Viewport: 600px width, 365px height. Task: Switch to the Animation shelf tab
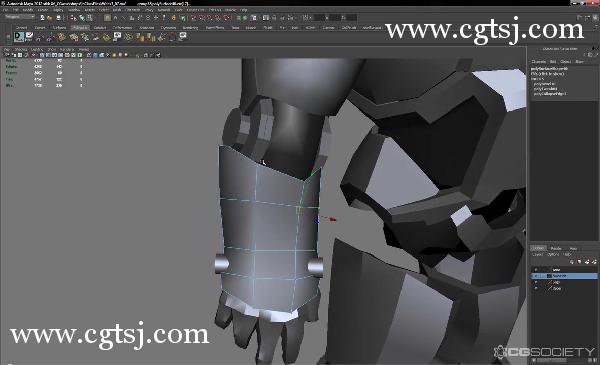pyautogui.click(x=147, y=28)
